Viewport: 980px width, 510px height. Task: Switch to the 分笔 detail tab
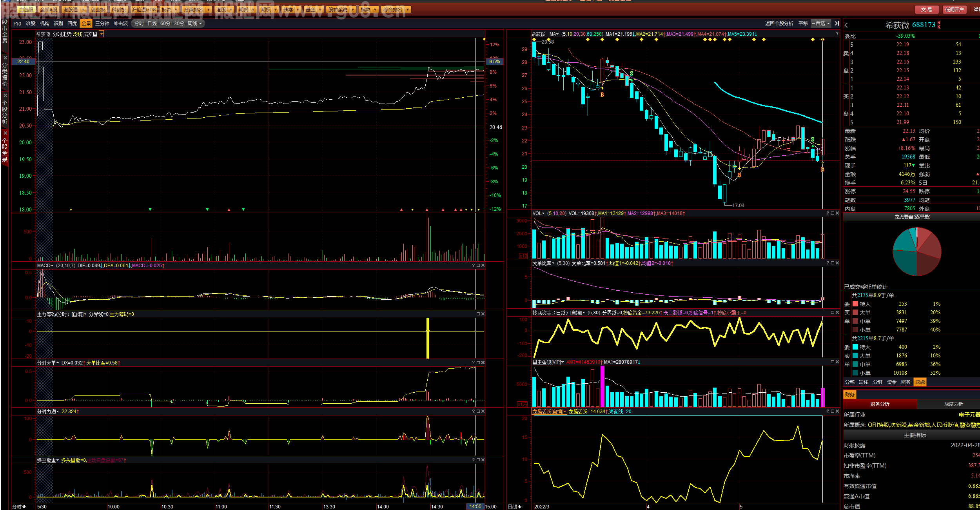pyautogui.click(x=850, y=382)
